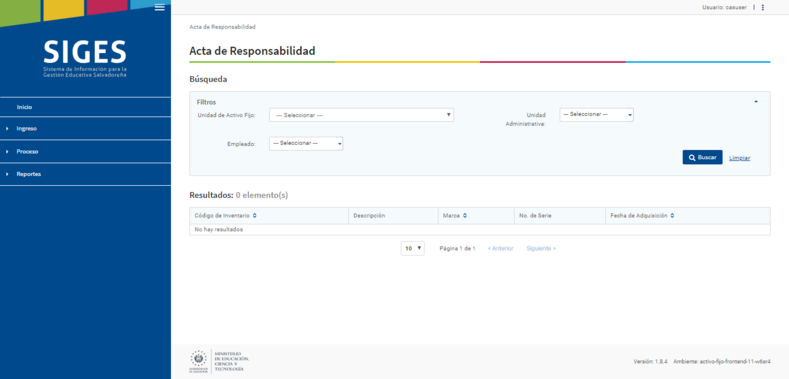
Task: Click the Buscar button
Action: tap(702, 158)
